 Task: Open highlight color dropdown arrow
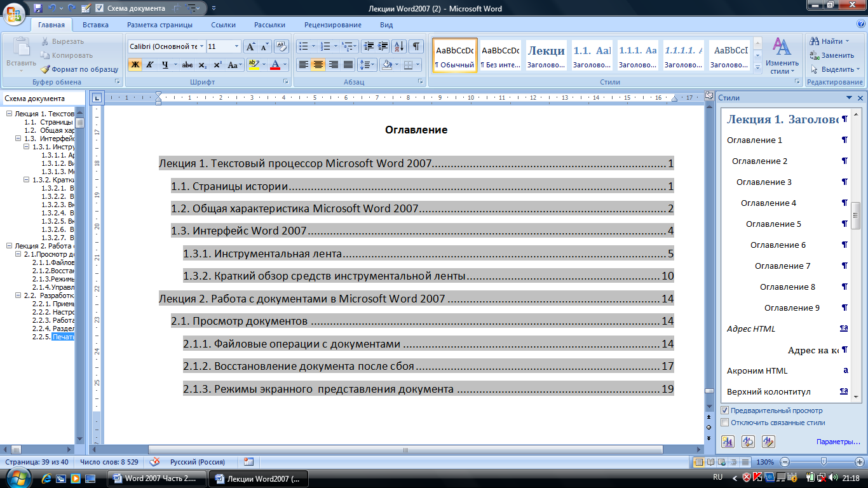pos(262,65)
